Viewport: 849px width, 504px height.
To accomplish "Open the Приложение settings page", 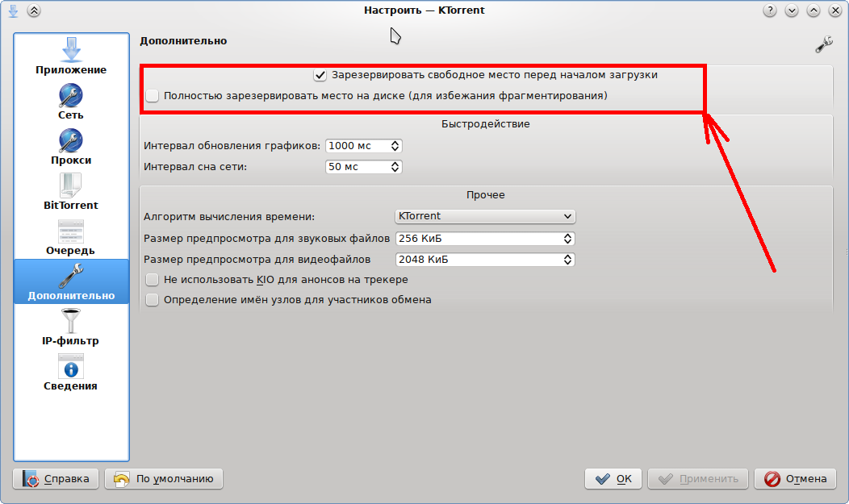I will coord(71,56).
